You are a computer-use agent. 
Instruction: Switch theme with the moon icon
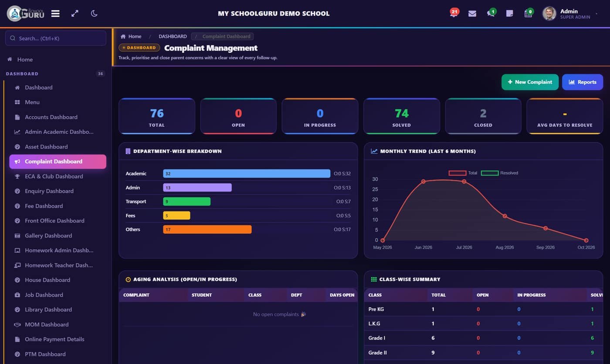(x=94, y=13)
